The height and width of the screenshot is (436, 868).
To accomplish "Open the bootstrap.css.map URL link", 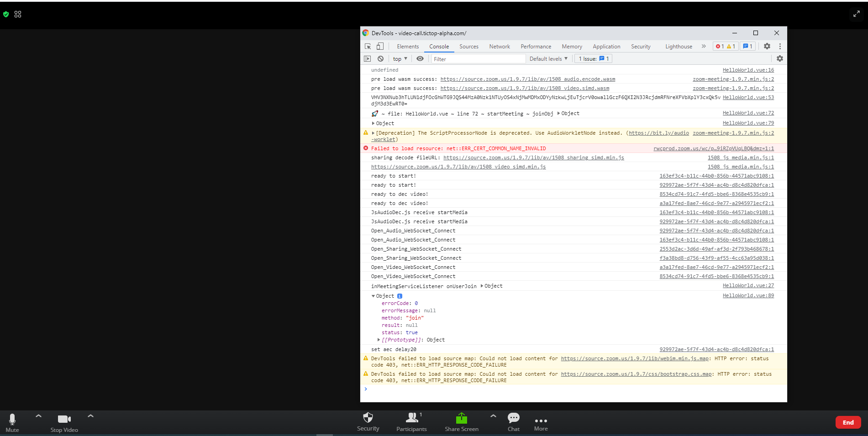I will tap(637, 374).
